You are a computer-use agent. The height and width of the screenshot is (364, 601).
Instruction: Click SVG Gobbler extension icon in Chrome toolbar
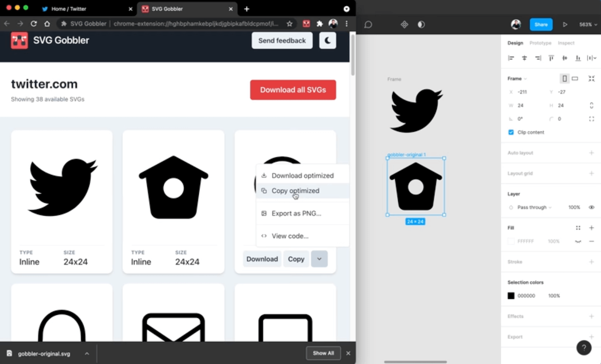(x=306, y=24)
